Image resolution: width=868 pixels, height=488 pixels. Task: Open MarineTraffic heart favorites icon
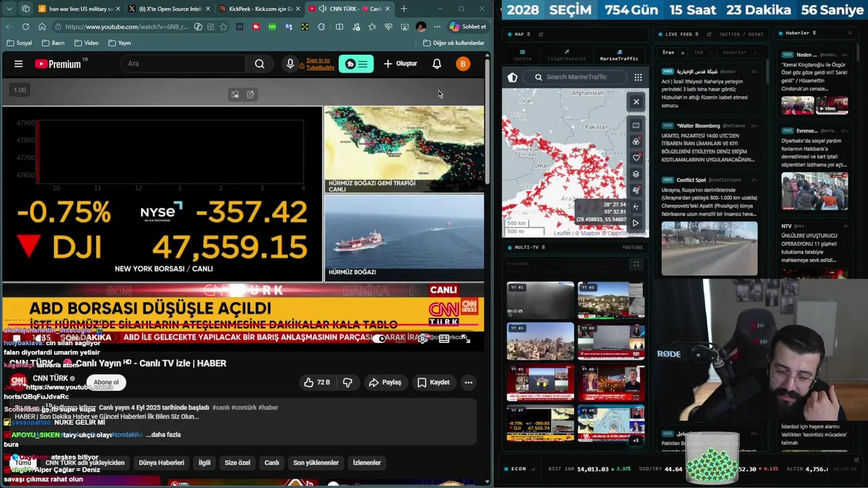(636, 158)
